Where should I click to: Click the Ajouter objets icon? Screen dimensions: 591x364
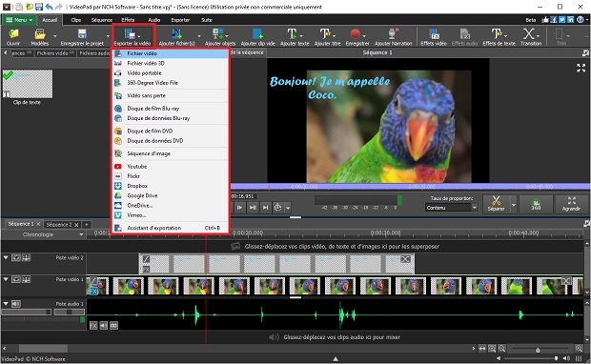(x=217, y=34)
